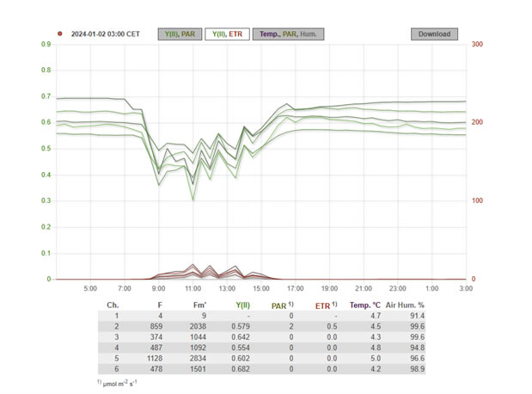Switch to the Y(II), PAR tab
532x394 pixels.
(x=180, y=34)
